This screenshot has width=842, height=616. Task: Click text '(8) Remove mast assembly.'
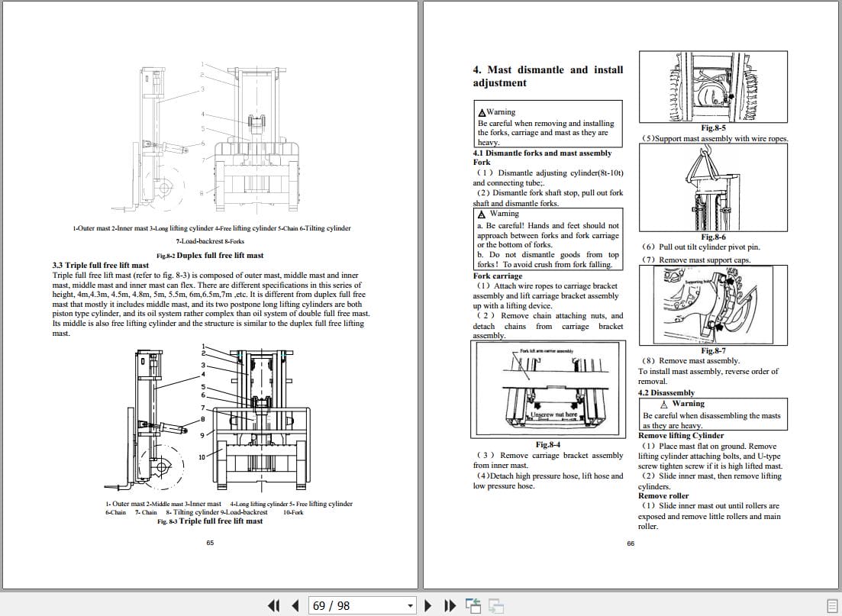[690, 361]
